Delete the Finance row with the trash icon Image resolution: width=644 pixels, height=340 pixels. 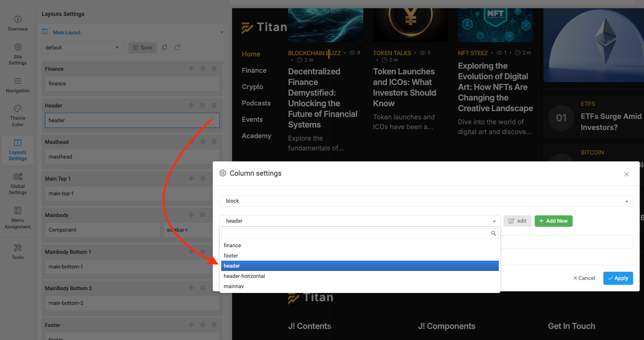pos(214,69)
